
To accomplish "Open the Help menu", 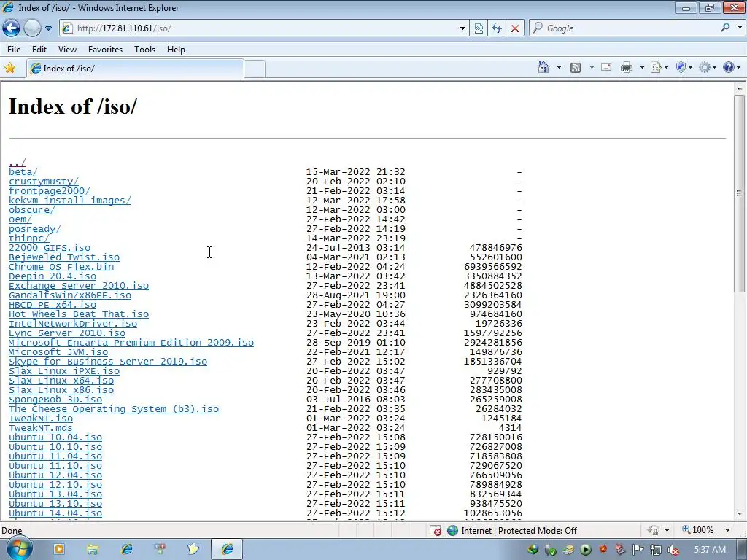I will (176, 50).
